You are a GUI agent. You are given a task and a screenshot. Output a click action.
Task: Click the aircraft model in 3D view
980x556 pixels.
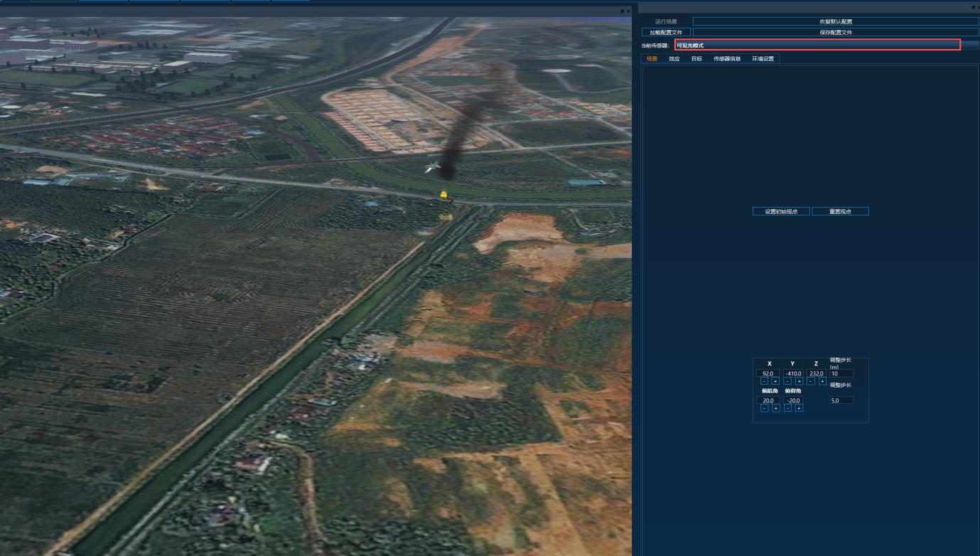(432, 167)
